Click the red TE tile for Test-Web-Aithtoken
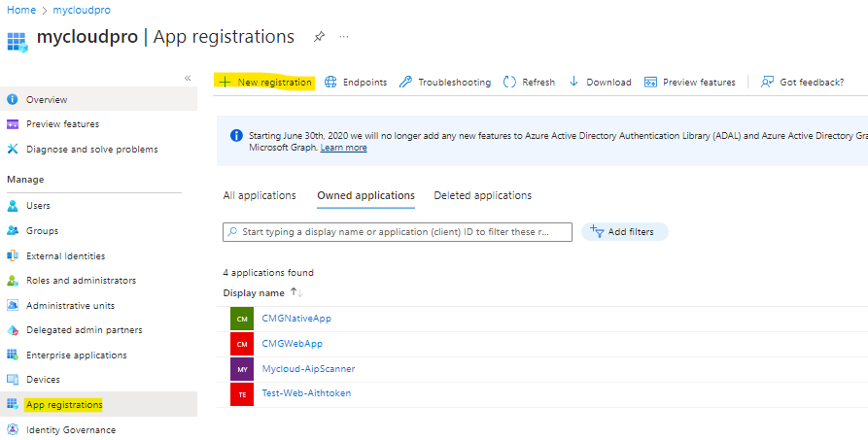 [242, 394]
